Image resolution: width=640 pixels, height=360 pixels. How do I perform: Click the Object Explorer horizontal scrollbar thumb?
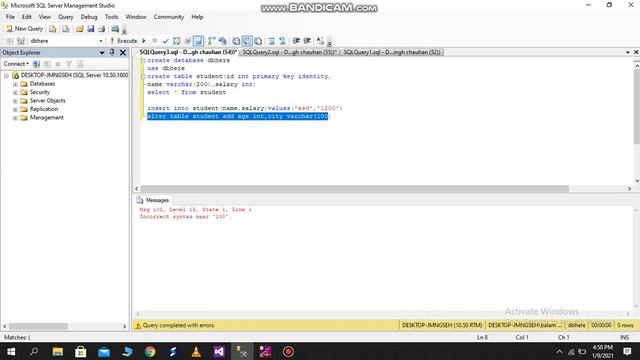[38, 327]
